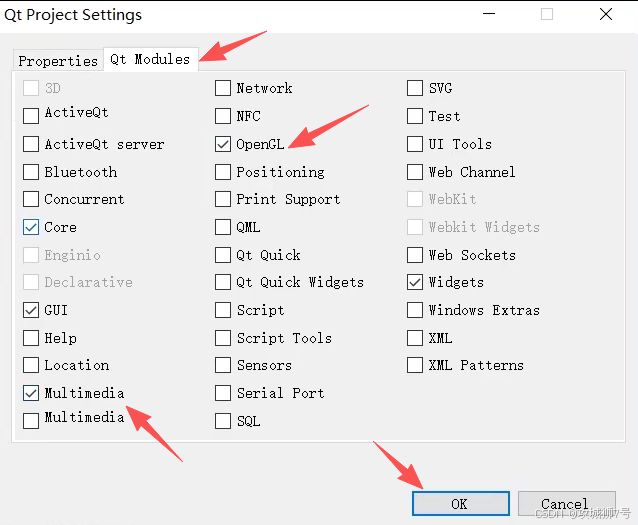638x525 pixels.
Task: Enable the Location module
Action: [x=31, y=365]
